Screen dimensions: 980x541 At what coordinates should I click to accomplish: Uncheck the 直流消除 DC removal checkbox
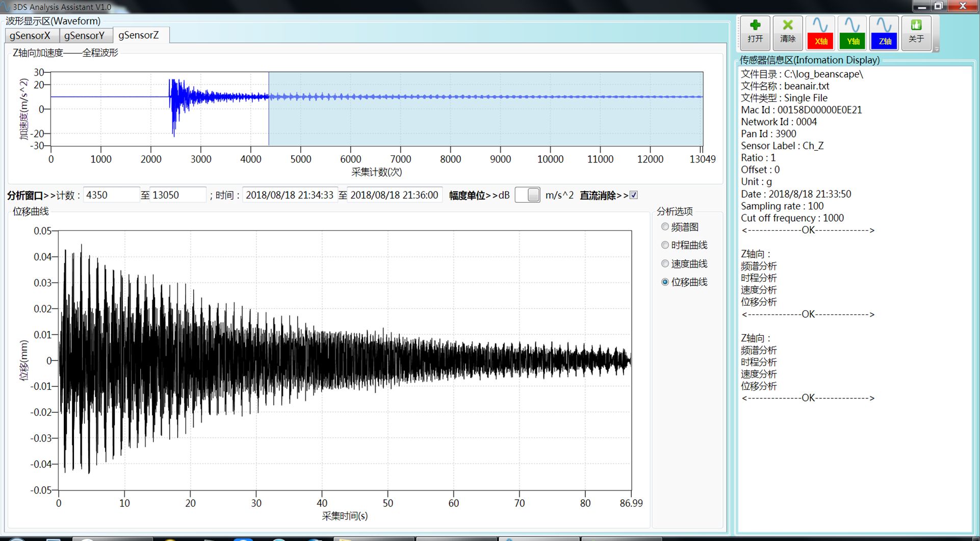(x=634, y=195)
